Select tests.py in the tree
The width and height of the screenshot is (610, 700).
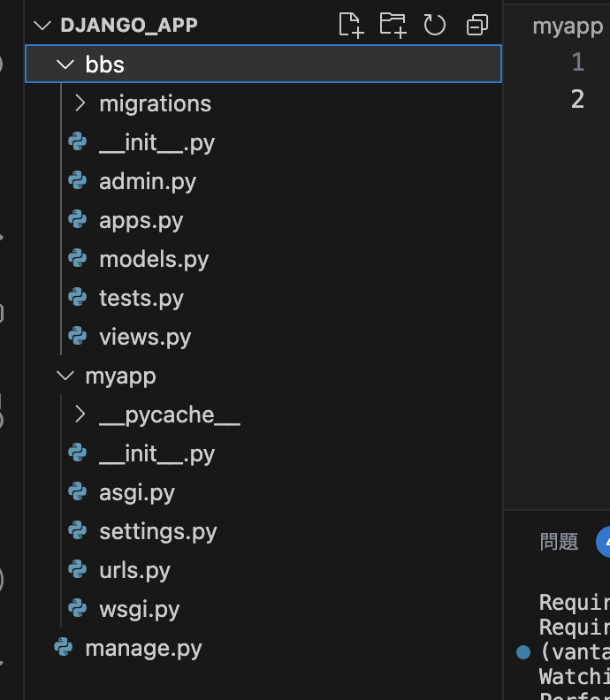point(263,298)
